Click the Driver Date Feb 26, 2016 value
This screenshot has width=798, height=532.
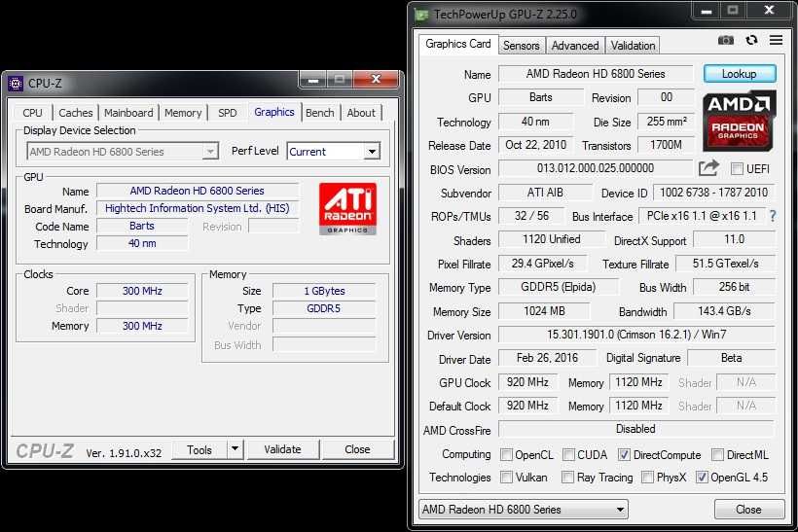(x=547, y=358)
